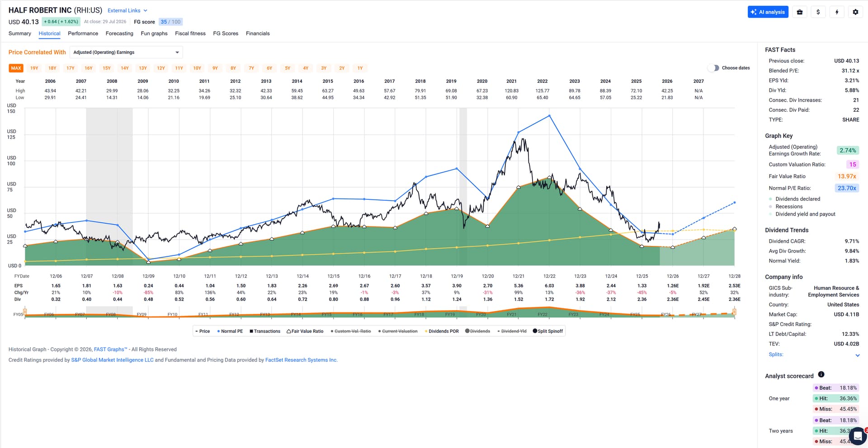
Task: Click the Fair Value Ratio 13.97x value
Action: (x=847, y=176)
